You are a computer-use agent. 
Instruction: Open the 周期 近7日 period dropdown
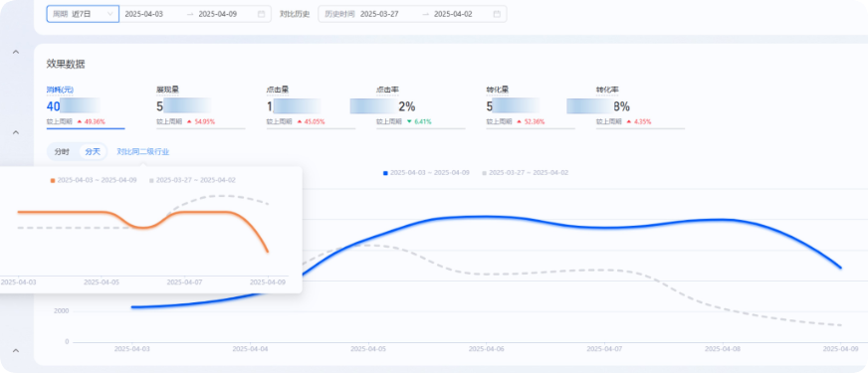point(83,14)
